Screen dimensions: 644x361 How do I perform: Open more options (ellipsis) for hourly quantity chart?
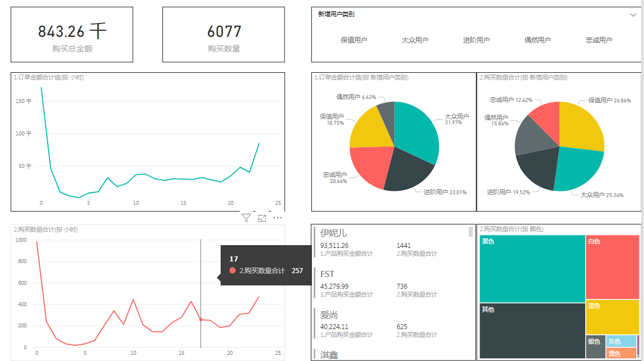pos(278,218)
